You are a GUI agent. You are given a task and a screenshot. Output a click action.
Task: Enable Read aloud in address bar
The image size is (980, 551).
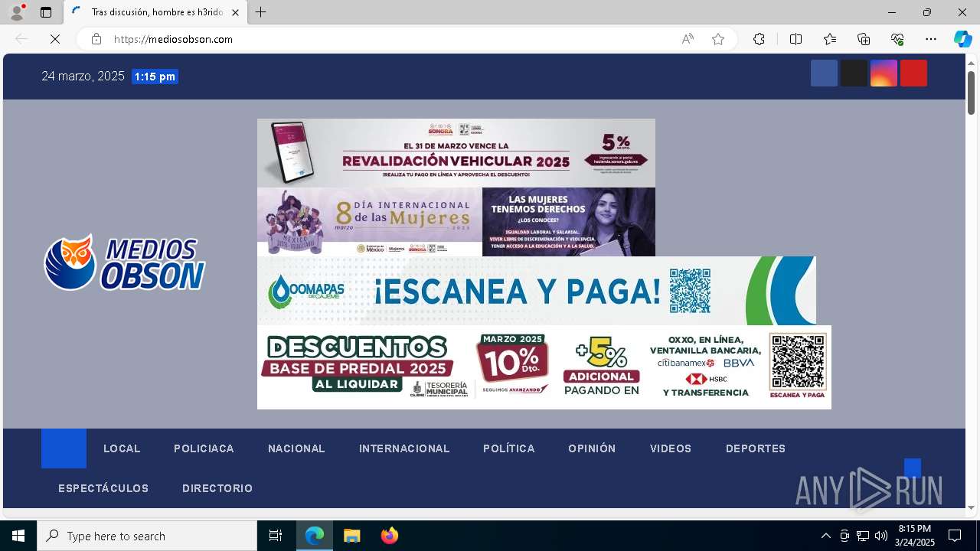(688, 39)
